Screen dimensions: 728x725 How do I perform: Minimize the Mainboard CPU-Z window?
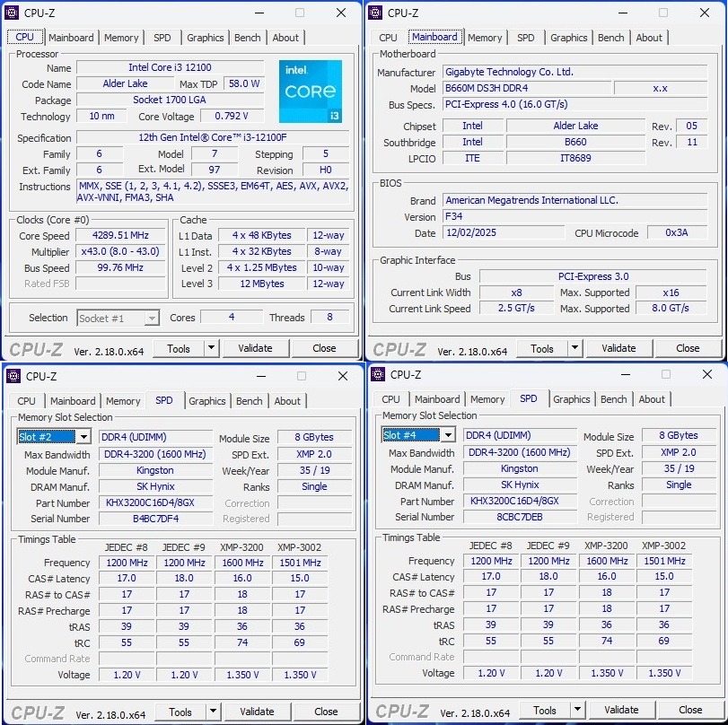(x=623, y=13)
